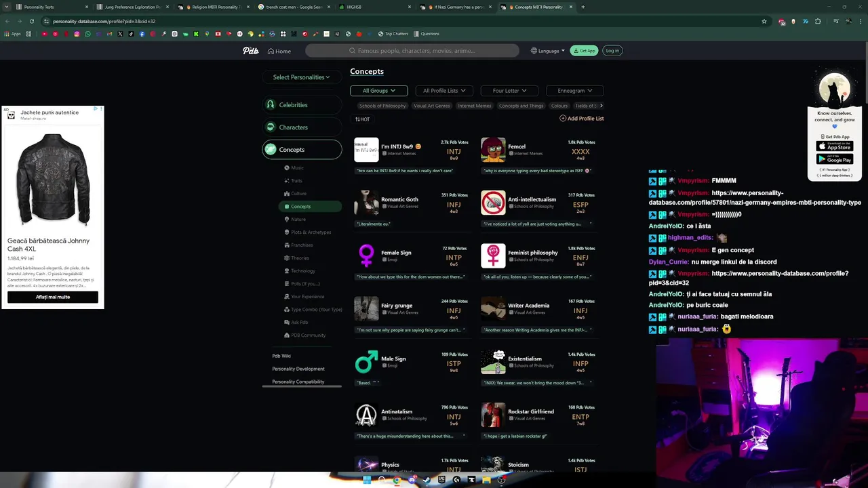868x488 pixels.
Task: Expand the Four Letter filter dropdown
Action: pos(509,91)
